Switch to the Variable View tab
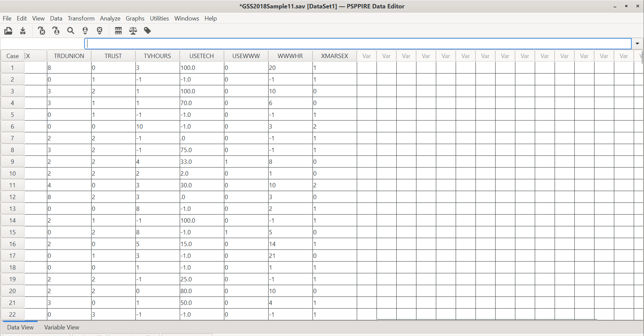644x336 pixels. tap(61, 327)
